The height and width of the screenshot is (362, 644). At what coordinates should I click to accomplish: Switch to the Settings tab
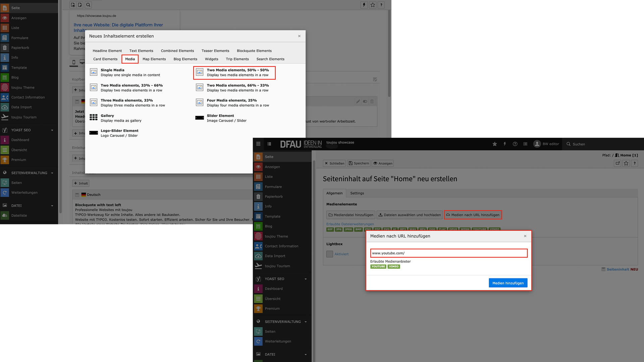click(357, 193)
